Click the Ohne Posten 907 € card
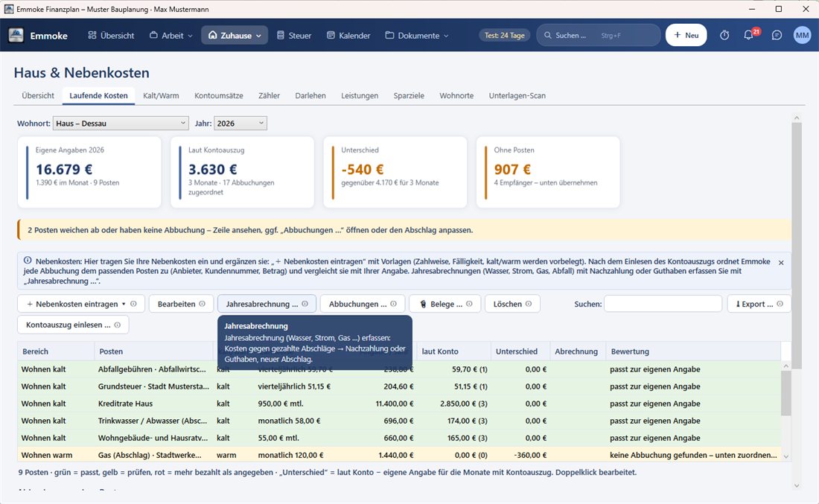 pos(548,173)
